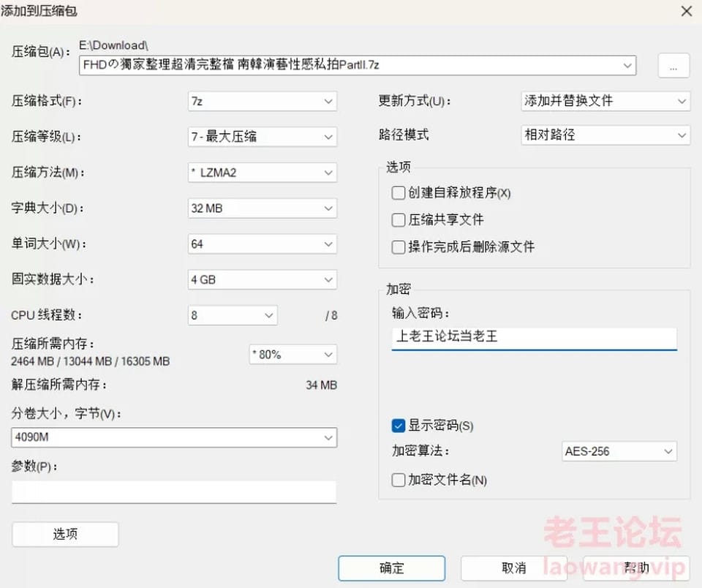Image resolution: width=702 pixels, height=588 pixels.
Task: Enable 加密文件名 checkbox
Action: coord(398,480)
